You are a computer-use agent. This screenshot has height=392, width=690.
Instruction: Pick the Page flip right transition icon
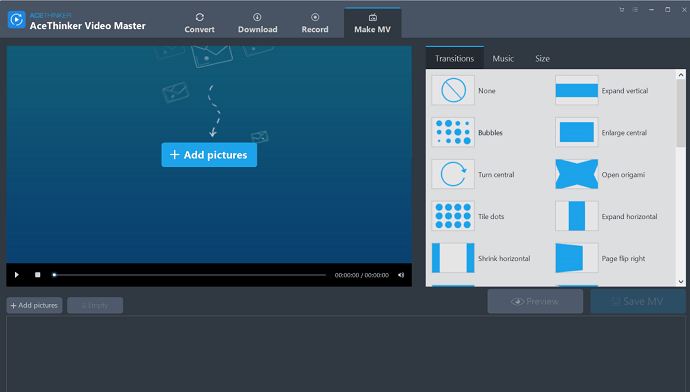tap(576, 258)
